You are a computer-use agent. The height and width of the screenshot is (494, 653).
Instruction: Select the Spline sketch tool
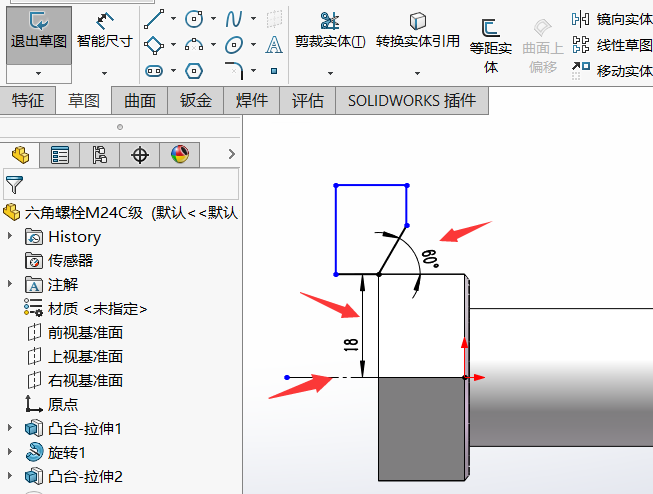[234, 19]
